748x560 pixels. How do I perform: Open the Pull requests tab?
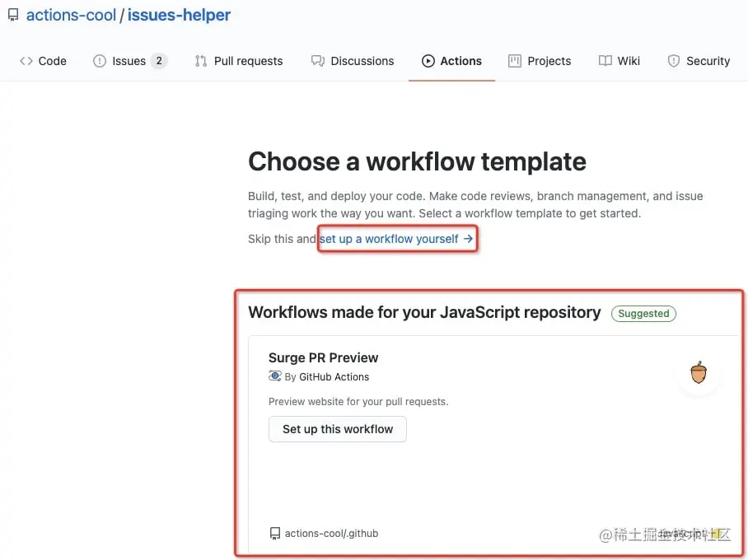click(x=248, y=61)
